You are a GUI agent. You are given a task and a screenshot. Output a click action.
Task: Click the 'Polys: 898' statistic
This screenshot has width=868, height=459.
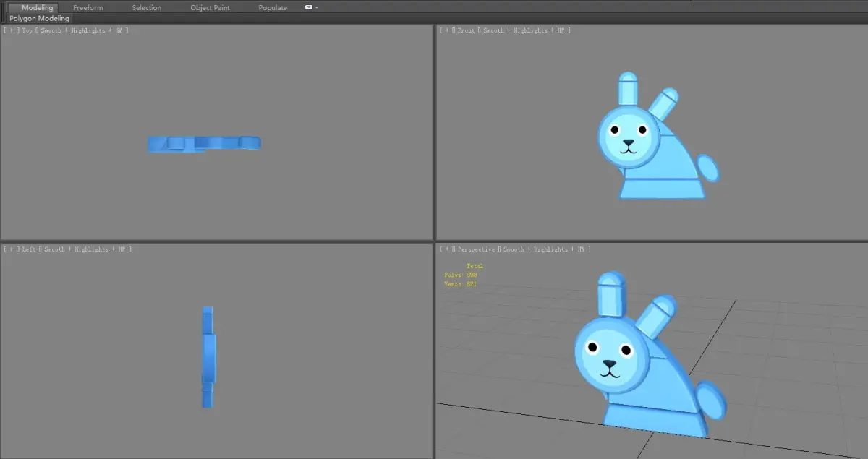460,275
